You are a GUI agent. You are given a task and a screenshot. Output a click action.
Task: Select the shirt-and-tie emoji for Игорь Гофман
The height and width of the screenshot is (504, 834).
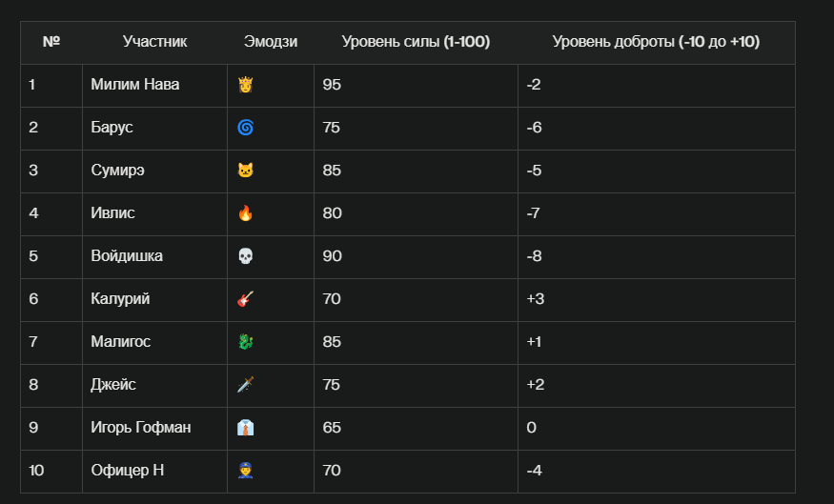pyautogui.click(x=245, y=428)
